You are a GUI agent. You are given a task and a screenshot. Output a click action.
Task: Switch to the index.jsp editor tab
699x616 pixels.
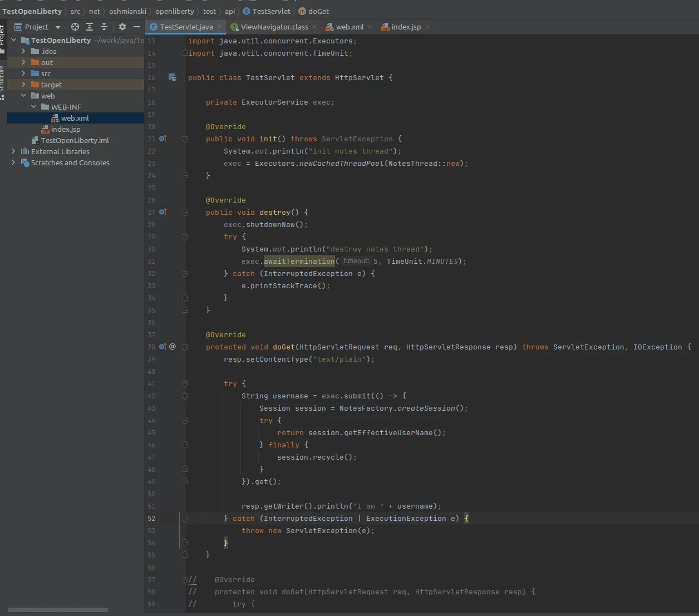coord(406,27)
